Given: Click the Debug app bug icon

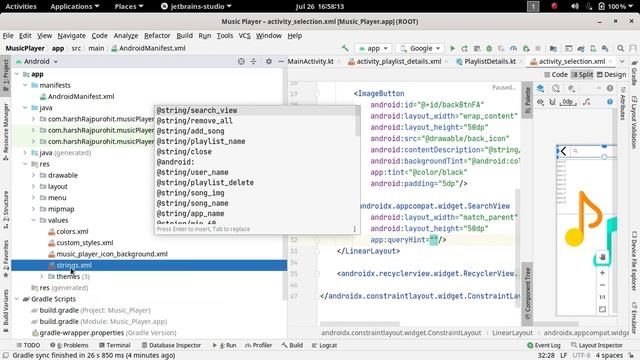Looking at the screenshot, I should (489, 48).
